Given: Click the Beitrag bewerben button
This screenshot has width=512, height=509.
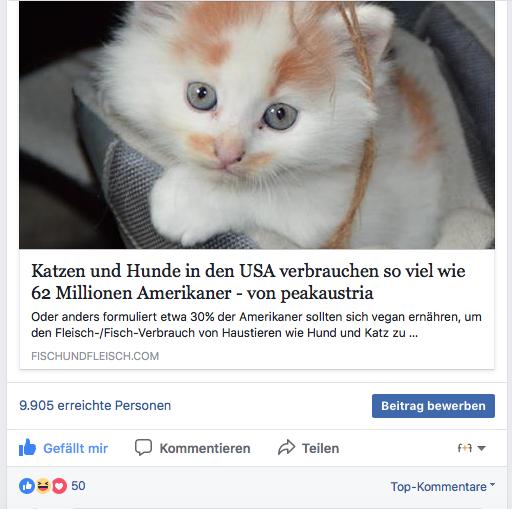Looking at the screenshot, I should (x=433, y=406).
